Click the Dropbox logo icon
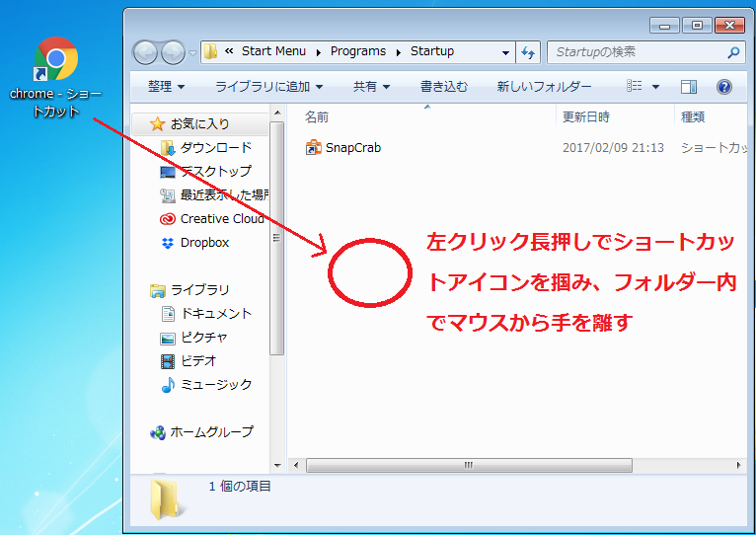Image resolution: width=756 pixels, height=535 pixels. point(168,243)
